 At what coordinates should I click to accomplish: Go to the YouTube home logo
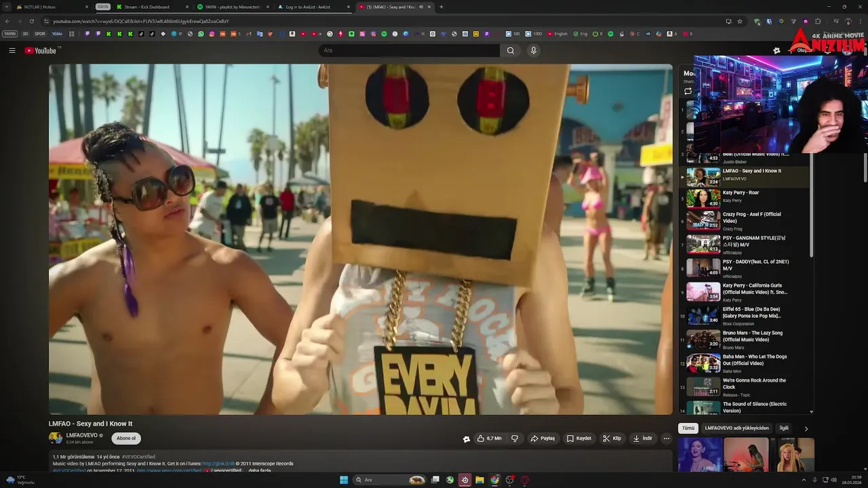[x=41, y=50]
